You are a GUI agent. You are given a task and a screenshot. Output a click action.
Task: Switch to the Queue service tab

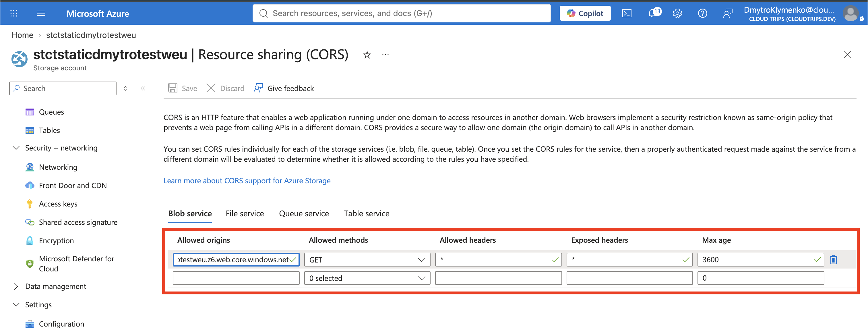(304, 214)
